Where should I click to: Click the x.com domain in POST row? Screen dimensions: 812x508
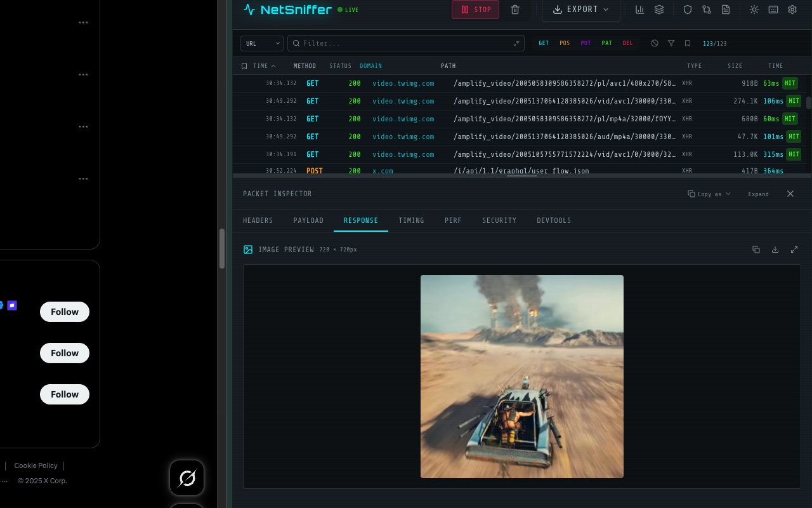(x=383, y=171)
